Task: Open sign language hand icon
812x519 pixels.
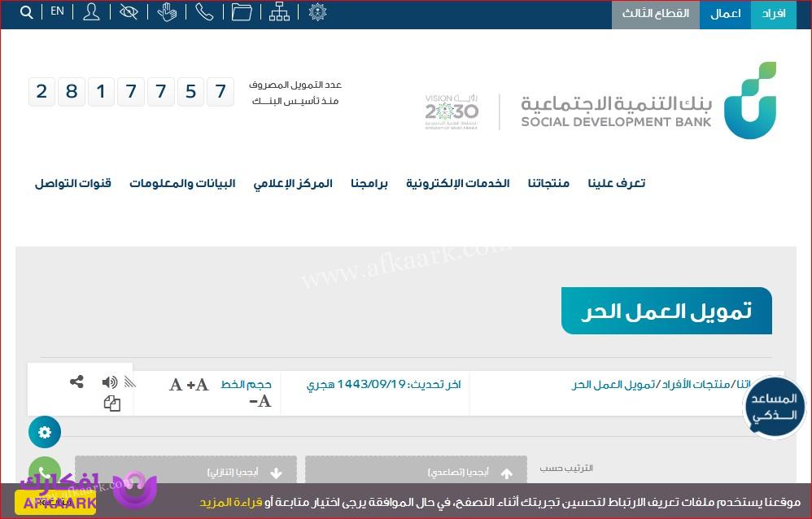Action: 167,12
